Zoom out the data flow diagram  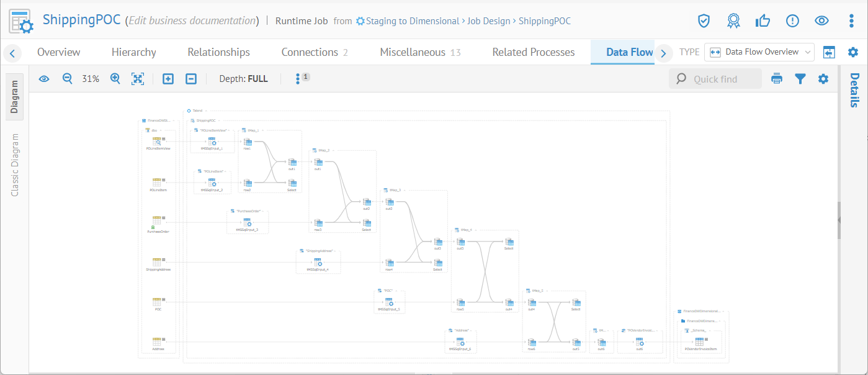click(67, 79)
